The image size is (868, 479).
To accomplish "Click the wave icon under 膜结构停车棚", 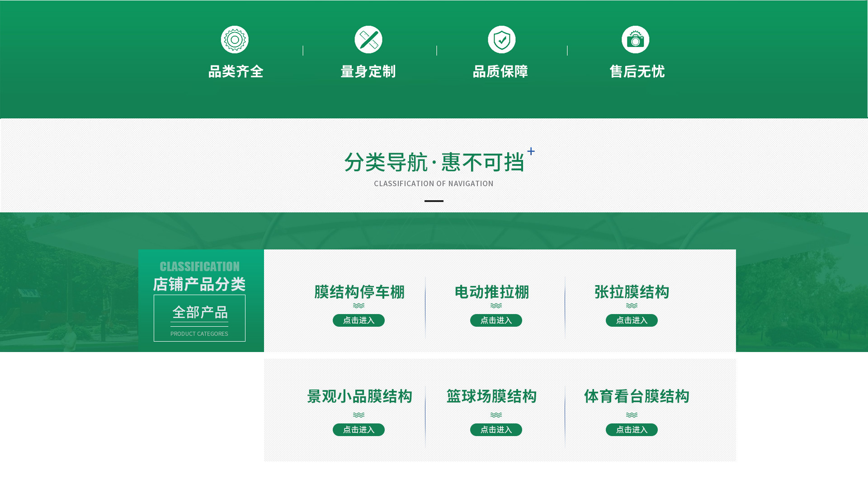I will coord(359,306).
